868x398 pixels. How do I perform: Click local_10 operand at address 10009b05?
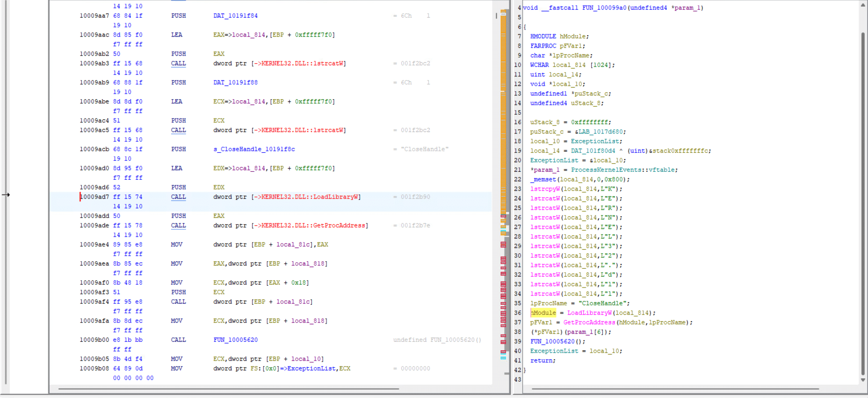(x=306, y=359)
